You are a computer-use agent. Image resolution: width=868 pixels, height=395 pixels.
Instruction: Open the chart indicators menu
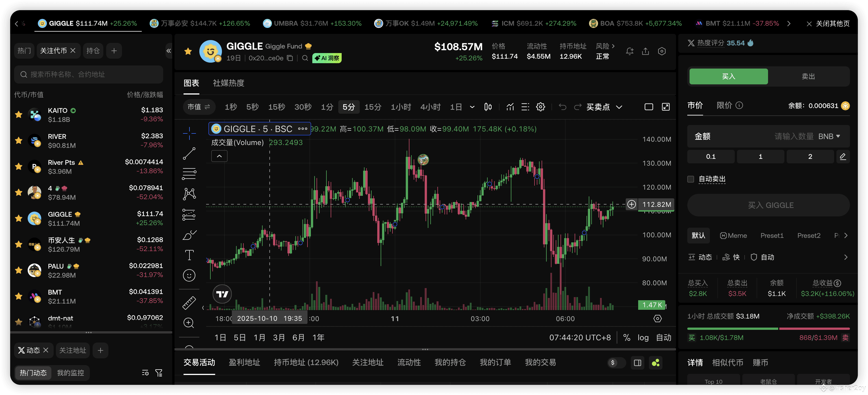510,107
